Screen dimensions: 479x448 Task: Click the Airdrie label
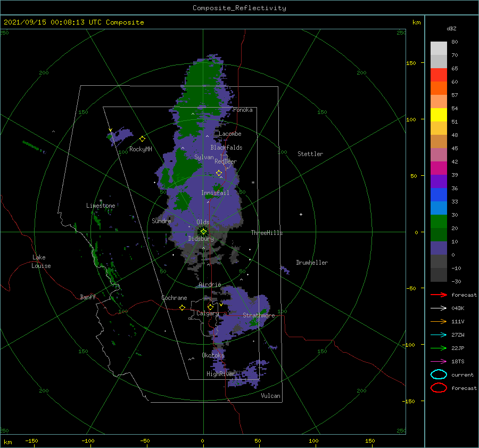210,284
